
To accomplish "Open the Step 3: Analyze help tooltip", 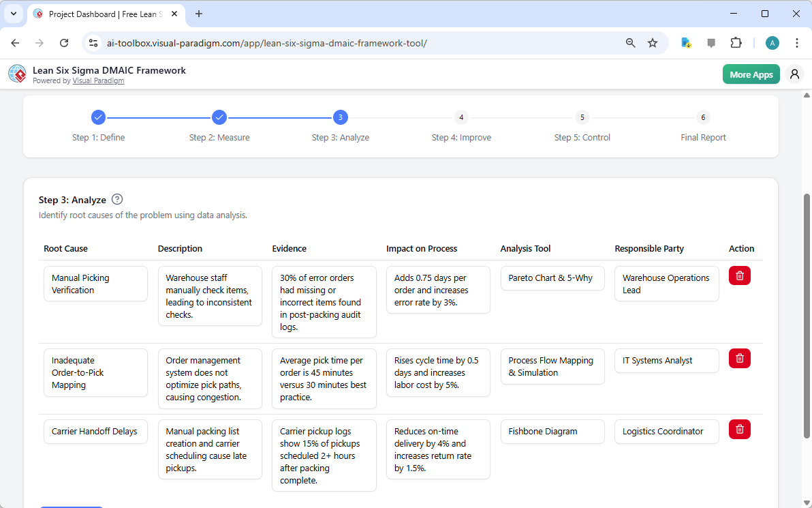I will (117, 199).
